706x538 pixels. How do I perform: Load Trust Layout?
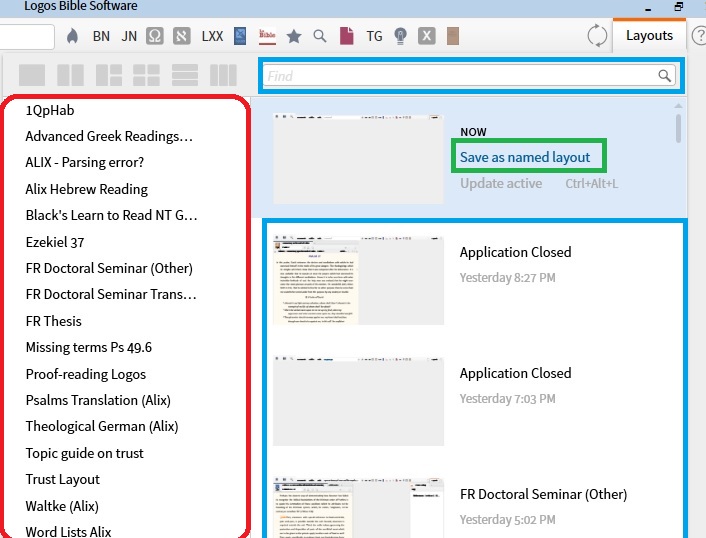tap(63, 479)
